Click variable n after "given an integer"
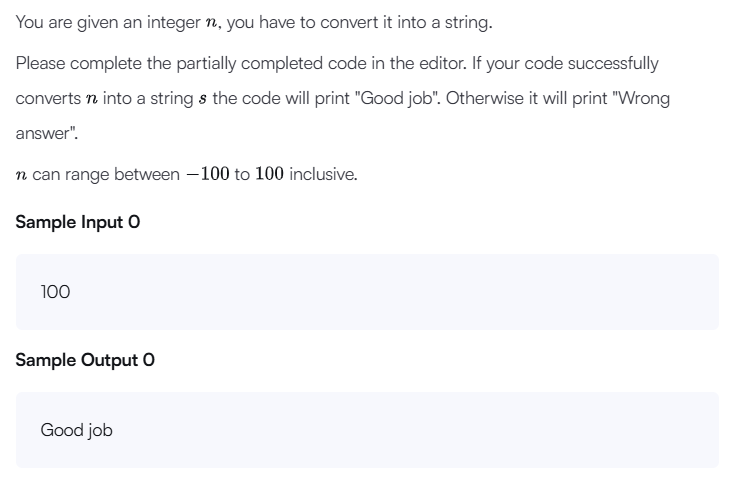This screenshot has height=486, width=737. [x=211, y=23]
